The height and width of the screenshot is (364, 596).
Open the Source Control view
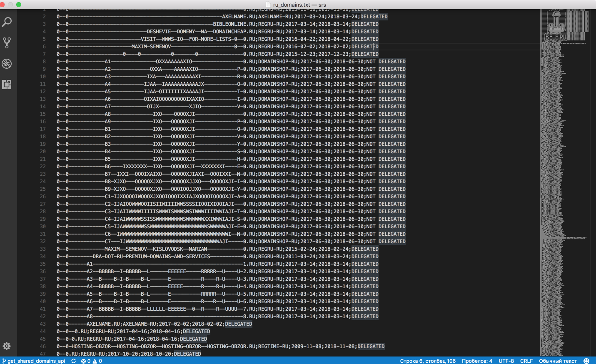tap(7, 42)
